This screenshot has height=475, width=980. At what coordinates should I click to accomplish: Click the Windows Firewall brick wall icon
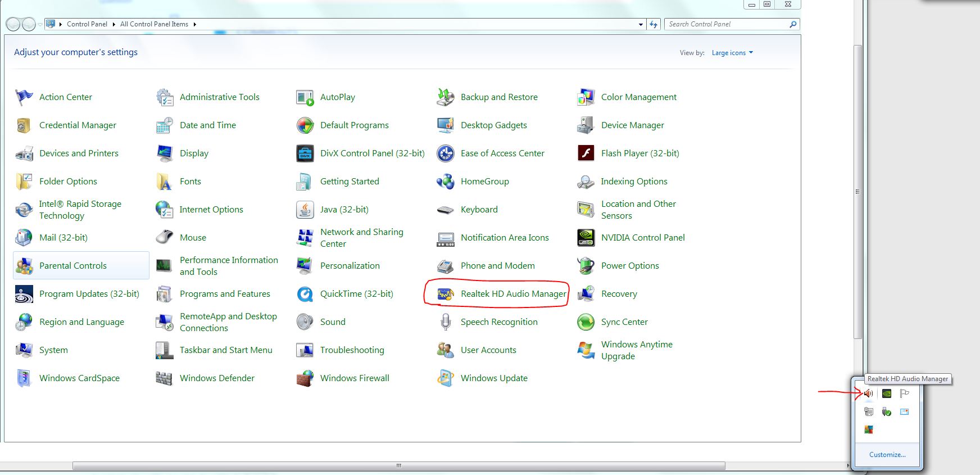[x=305, y=378]
